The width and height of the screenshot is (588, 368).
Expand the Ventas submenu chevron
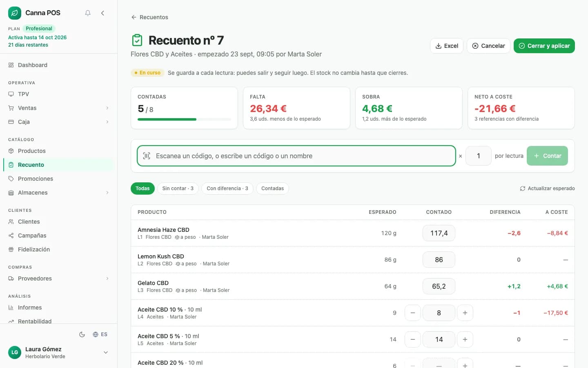107,108
